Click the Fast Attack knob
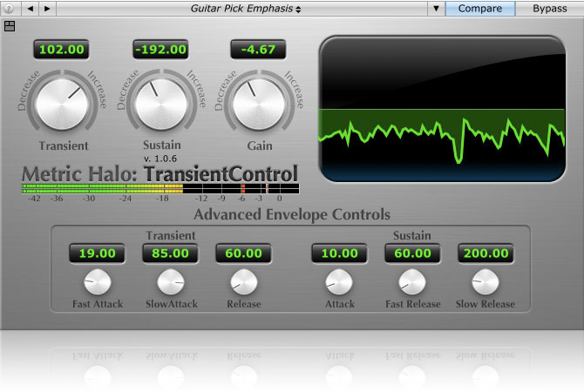The height and width of the screenshot is (392, 584). click(98, 281)
